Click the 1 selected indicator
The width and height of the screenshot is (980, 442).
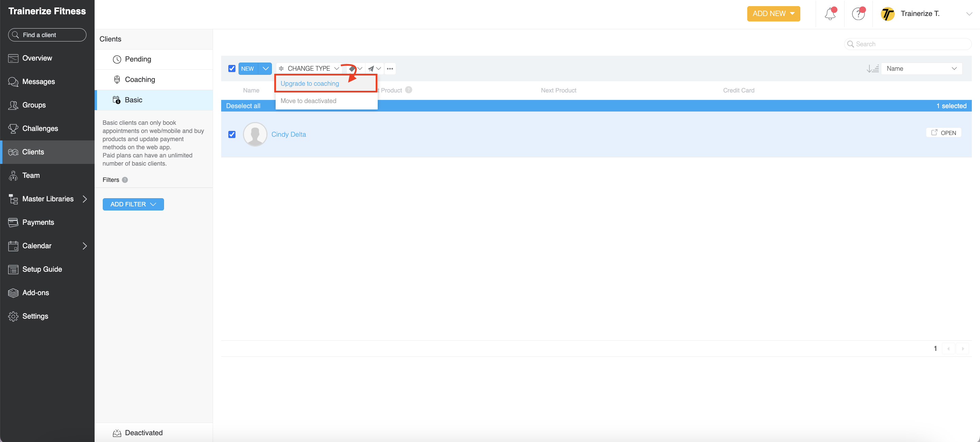tap(951, 106)
